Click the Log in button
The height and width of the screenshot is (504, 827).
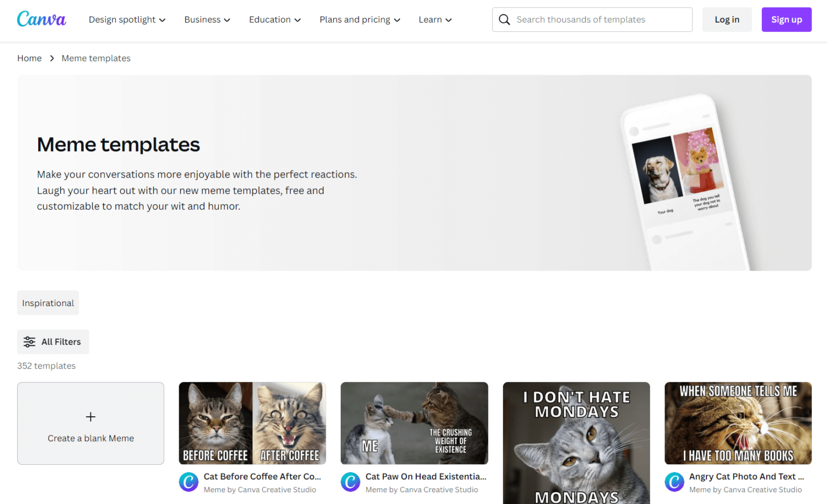pos(727,20)
